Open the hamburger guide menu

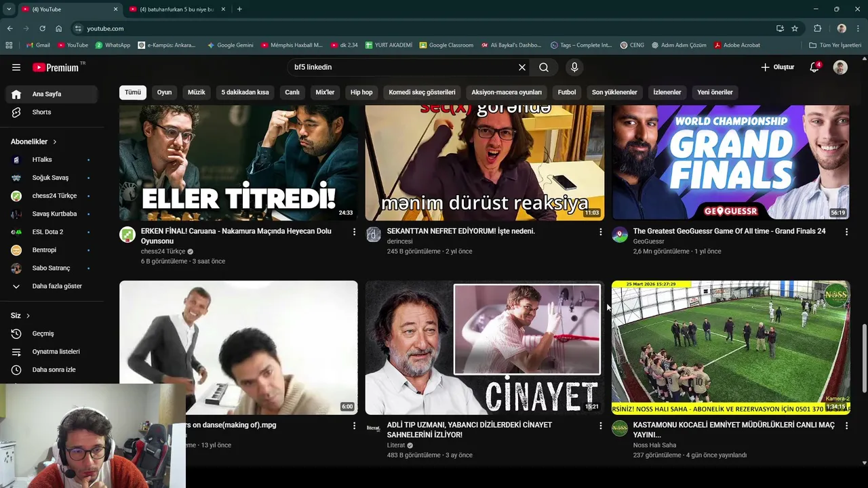click(x=16, y=67)
